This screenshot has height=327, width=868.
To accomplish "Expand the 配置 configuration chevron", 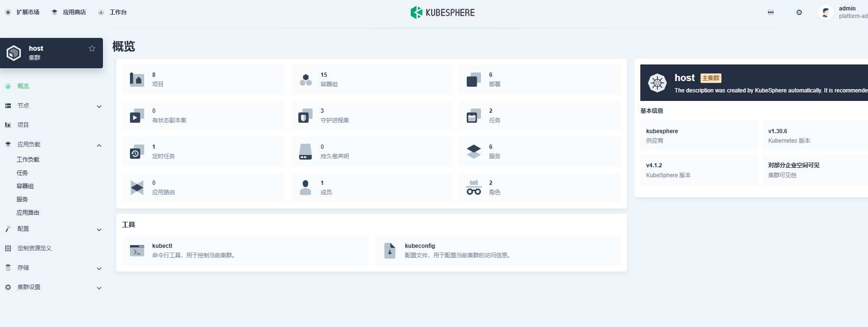I will 99,230.
